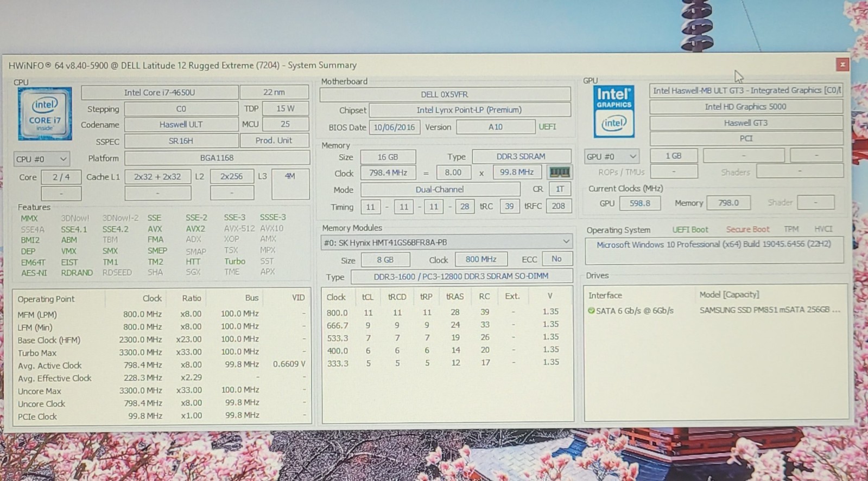Image resolution: width=868 pixels, height=481 pixels.
Task: Click the Intel Graphics logo
Action: [614, 111]
